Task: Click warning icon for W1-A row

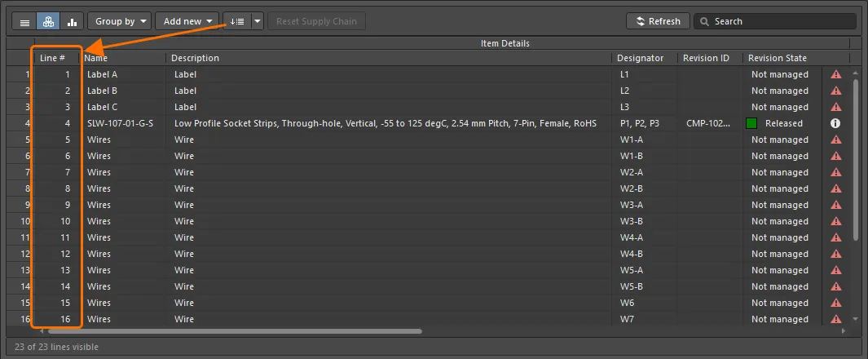Action: (x=836, y=140)
